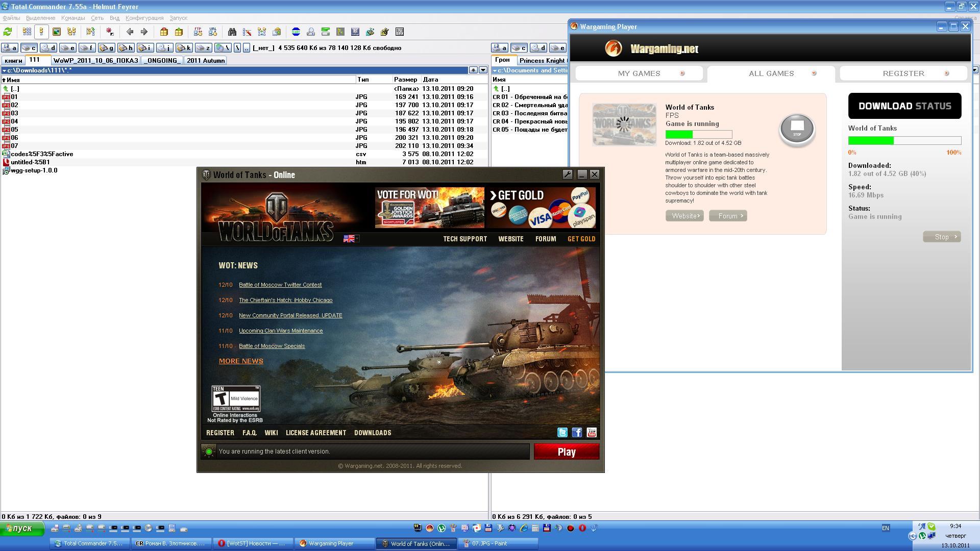Image resolution: width=980 pixels, height=551 pixels.
Task: Expand the MY GAMES tab arrow
Action: coord(682,73)
